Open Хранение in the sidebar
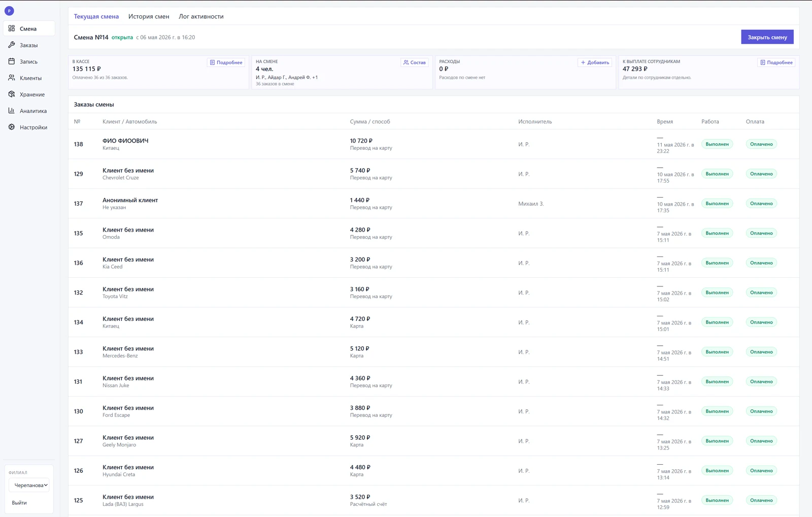Screen dimensions: 812x517 click(x=29, y=94)
